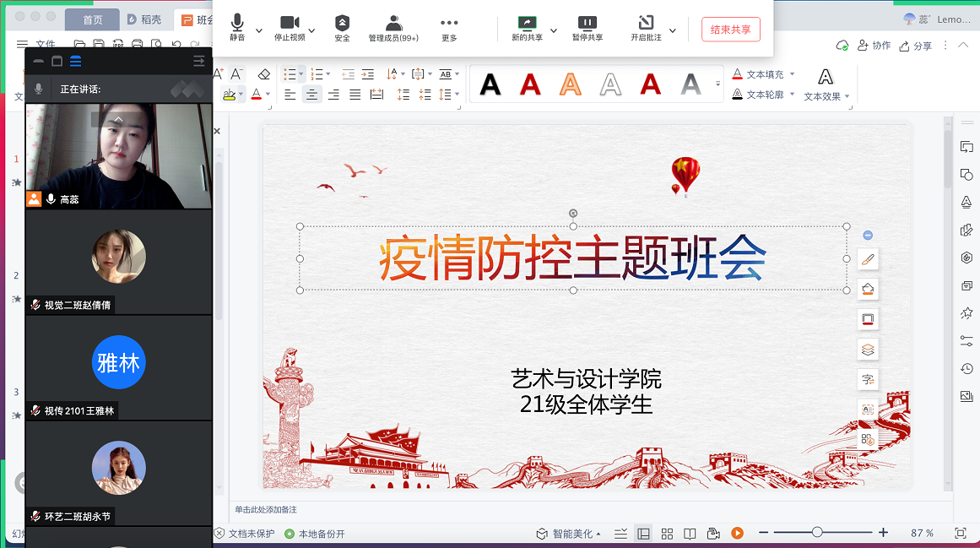This screenshot has width=980, height=548.
Task: Start slideshow with the orange play icon
Action: [x=737, y=533]
